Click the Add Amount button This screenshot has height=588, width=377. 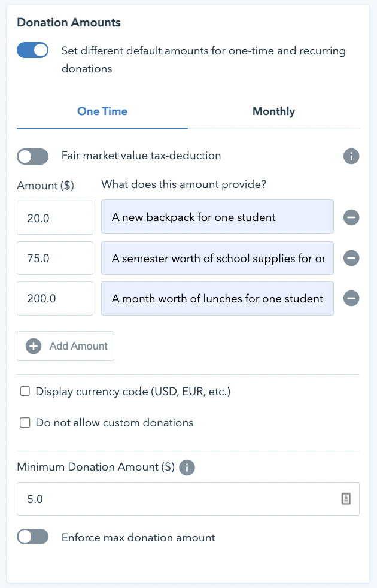coord(66,345)
